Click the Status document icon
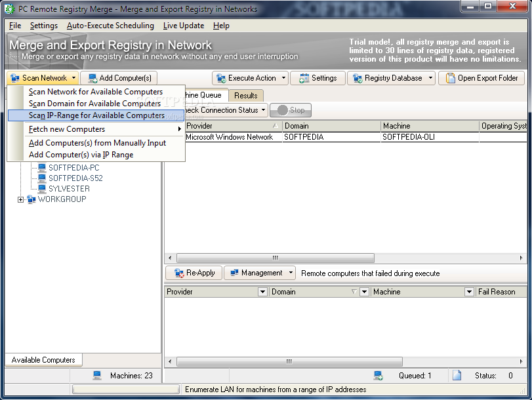532x400 pixels. 457,375
